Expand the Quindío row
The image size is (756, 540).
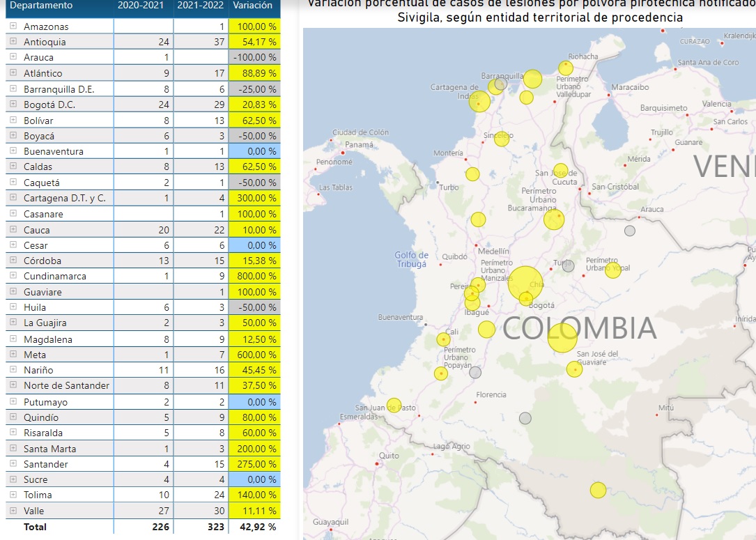click(x=13, y=417)
